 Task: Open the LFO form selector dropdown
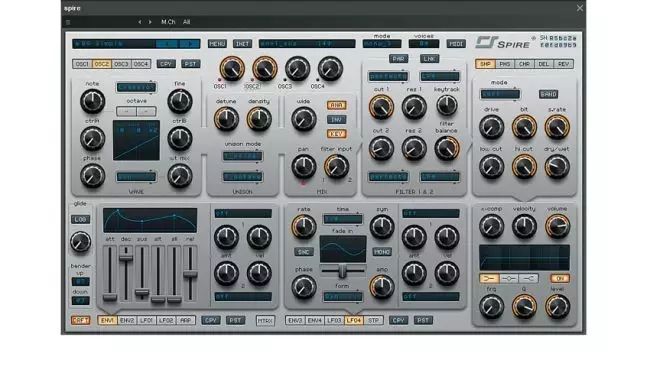(x=343, y=297)
